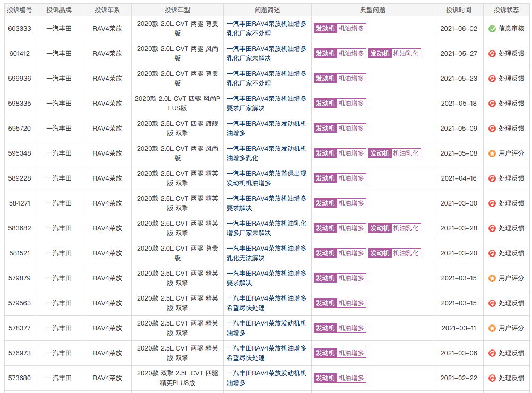Click 机油增多 tag in row 603333
Image resolution: width=532 pixels, height=393 pixels.
[x=351, y=29]
